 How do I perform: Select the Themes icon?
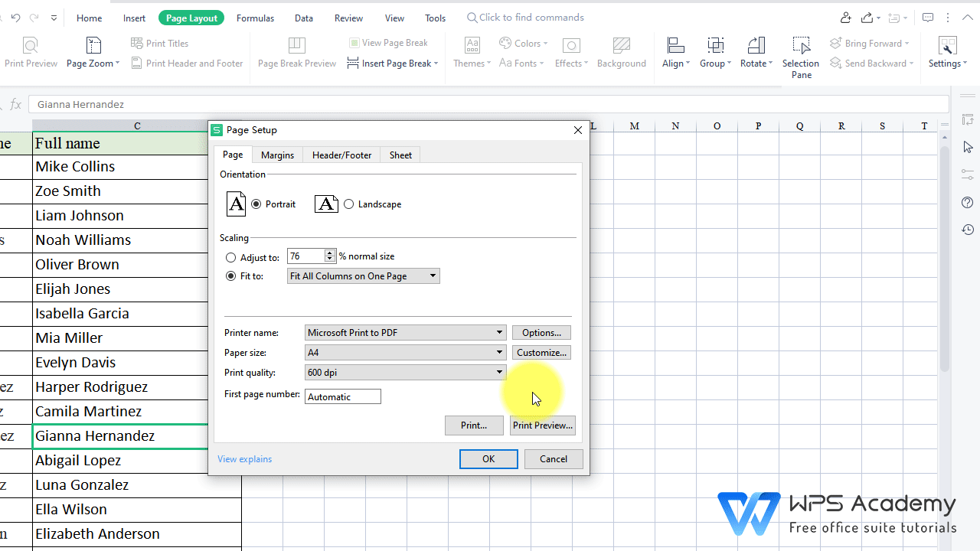(472, 53)
